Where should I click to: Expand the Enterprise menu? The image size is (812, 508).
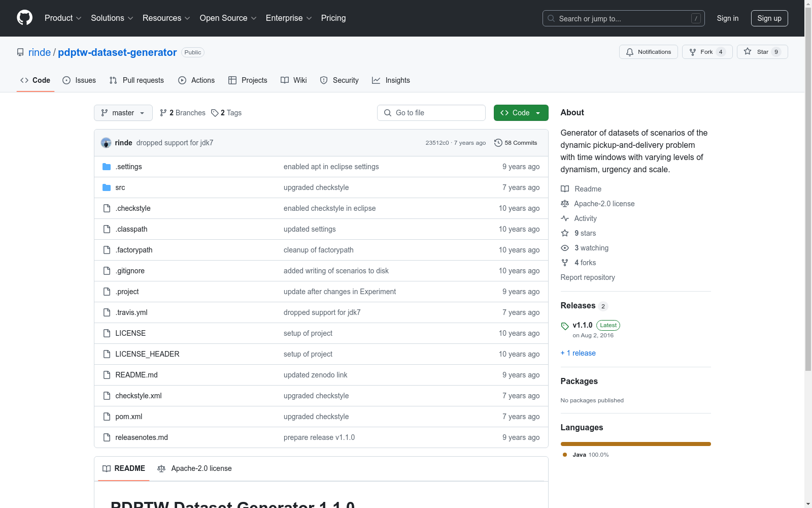click(289, 18)
